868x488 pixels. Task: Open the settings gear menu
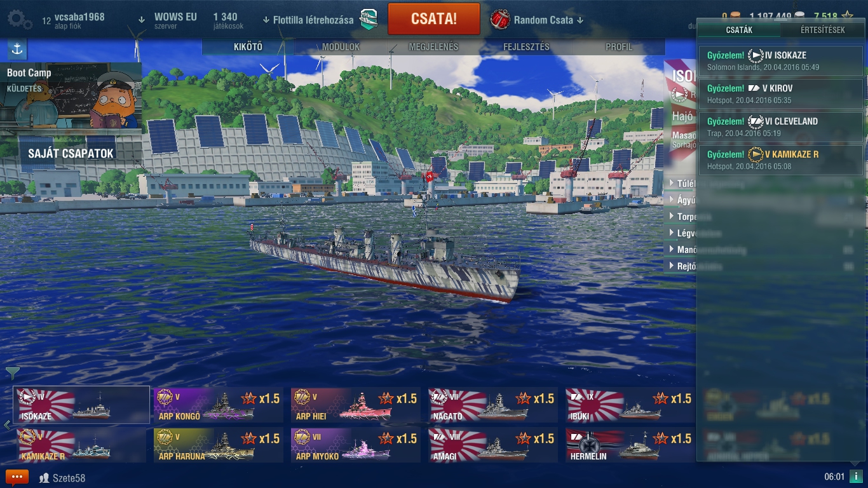(19, 20)
